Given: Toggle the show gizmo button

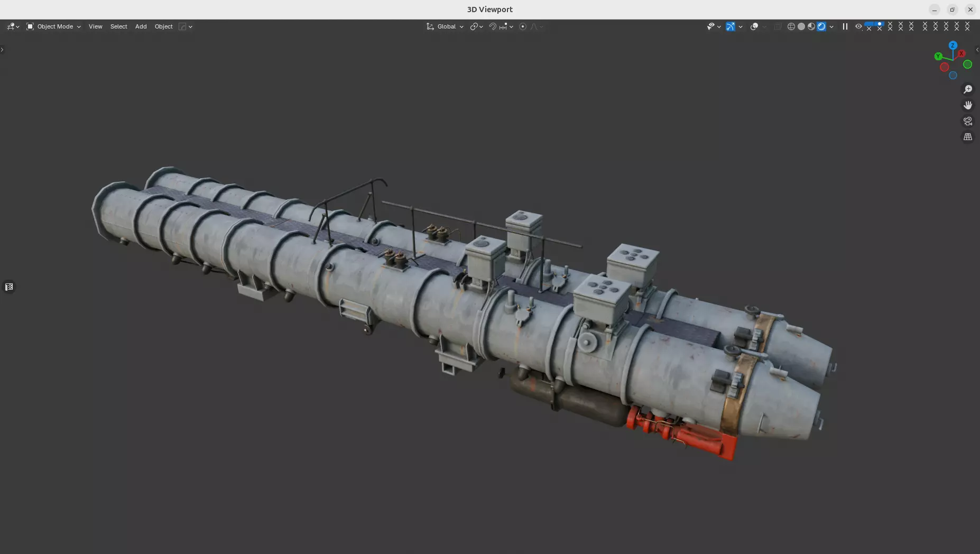Looking at the screenshot, I should point(730,26).
